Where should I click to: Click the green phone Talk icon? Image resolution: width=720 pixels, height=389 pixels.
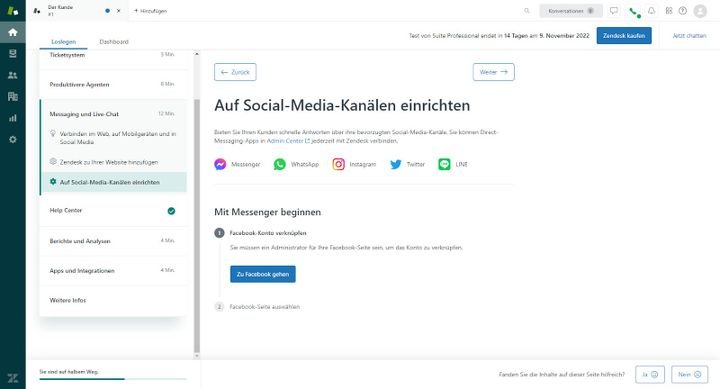[x=634, y=11]
